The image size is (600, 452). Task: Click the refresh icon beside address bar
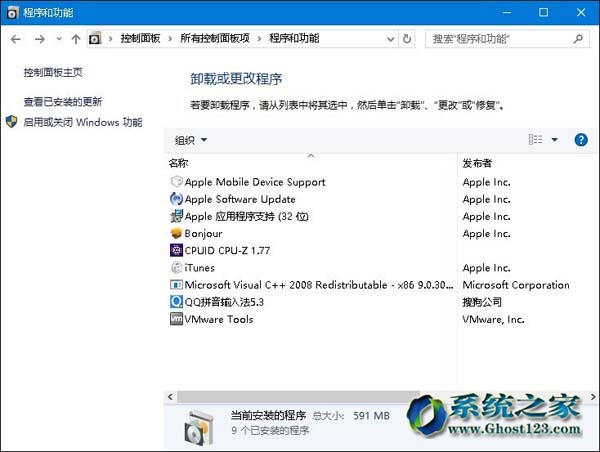click(x=407, y=39)
